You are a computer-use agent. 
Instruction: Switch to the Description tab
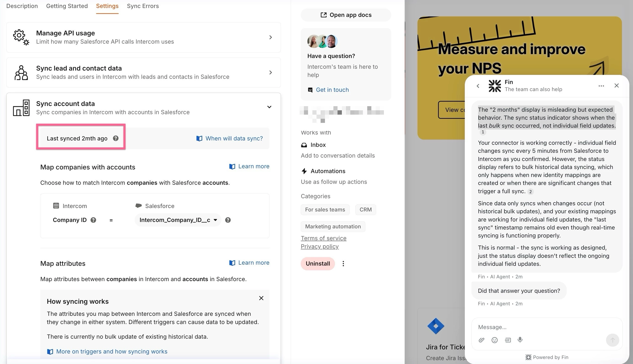pyautogui.click(x=22, y=6)
